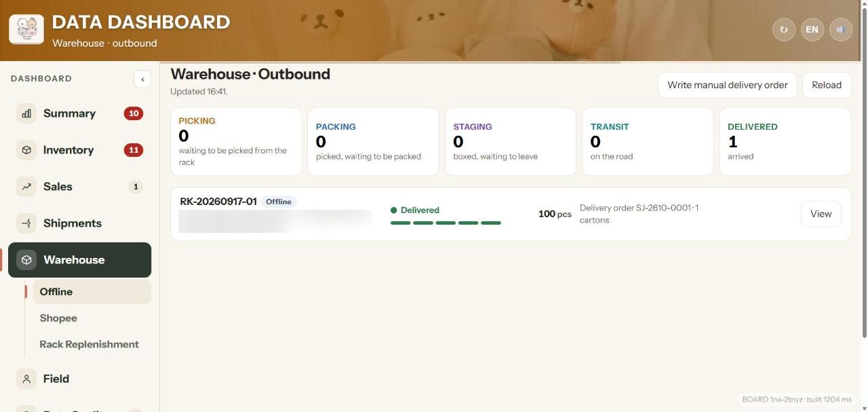Screen dimensions: 868x412
Task: Select the PICKING status card
Action: click(236, 141)
